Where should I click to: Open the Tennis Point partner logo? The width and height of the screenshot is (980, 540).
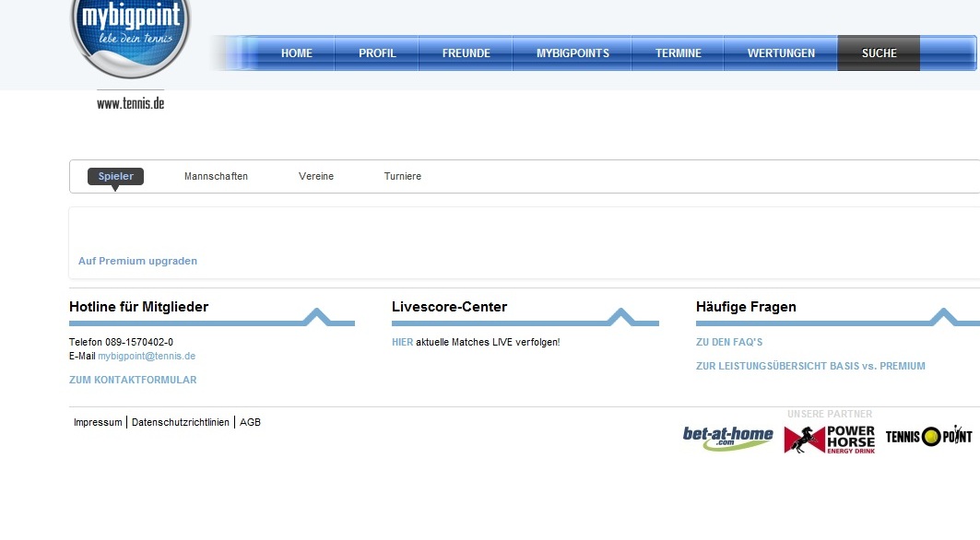click(928, 436)
